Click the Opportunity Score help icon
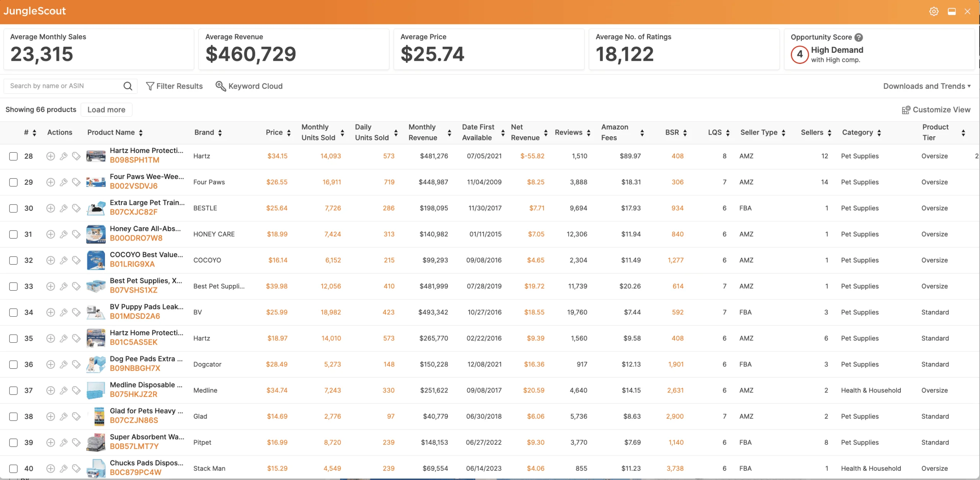This screenshot has height=480, width=980. 859,37
